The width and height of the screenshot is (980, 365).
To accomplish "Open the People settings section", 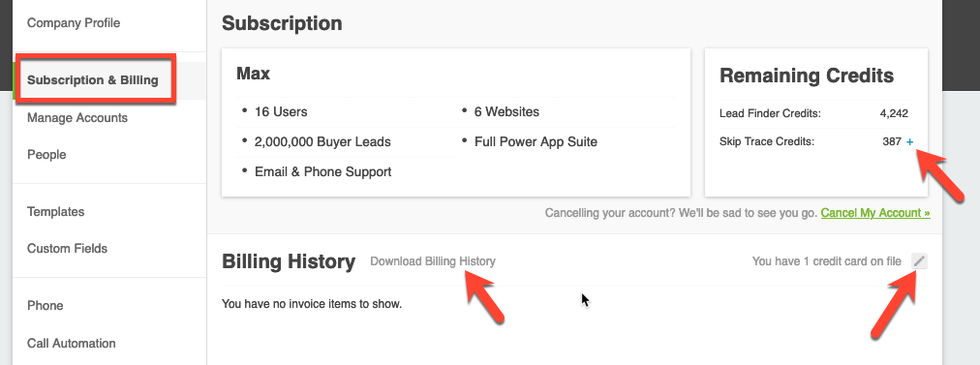I will (46, 154).
